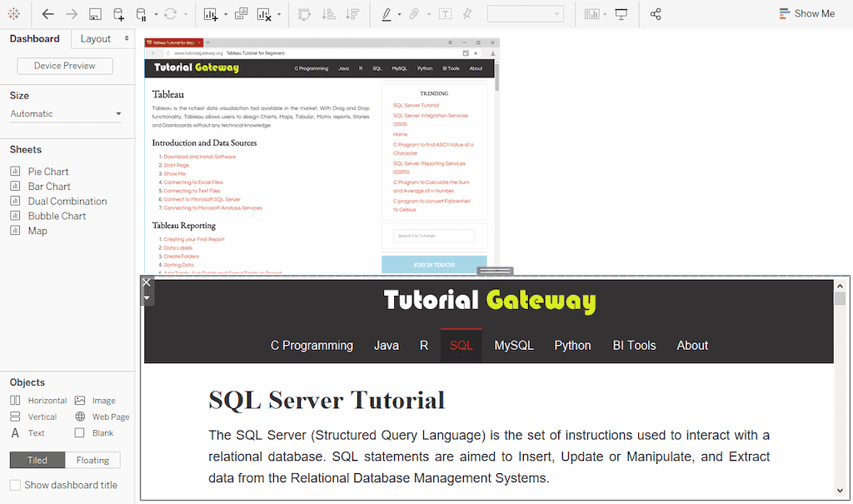Click the Tableau logo start icon
This screenshot has width=853, height=504.
(13, 14)
